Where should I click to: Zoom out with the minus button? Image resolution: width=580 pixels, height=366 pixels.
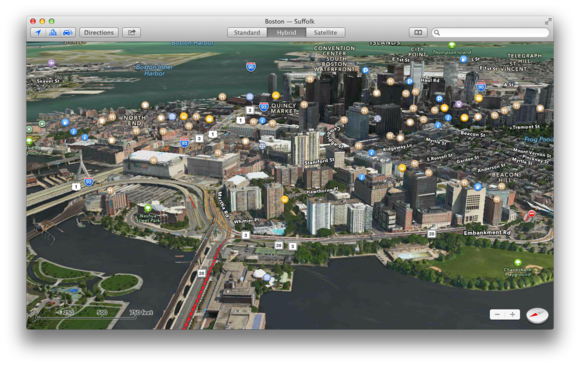click(x=498, y=315)
